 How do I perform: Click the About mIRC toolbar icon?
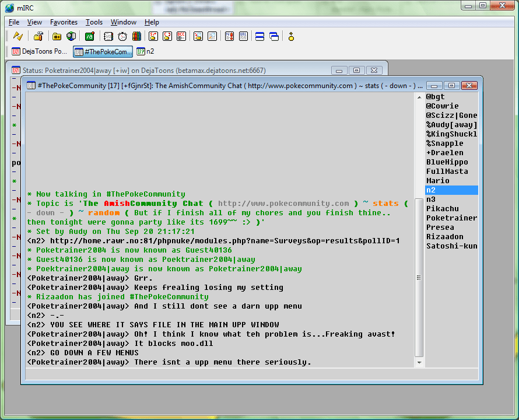pyautogui.click(x=291, y=36)
